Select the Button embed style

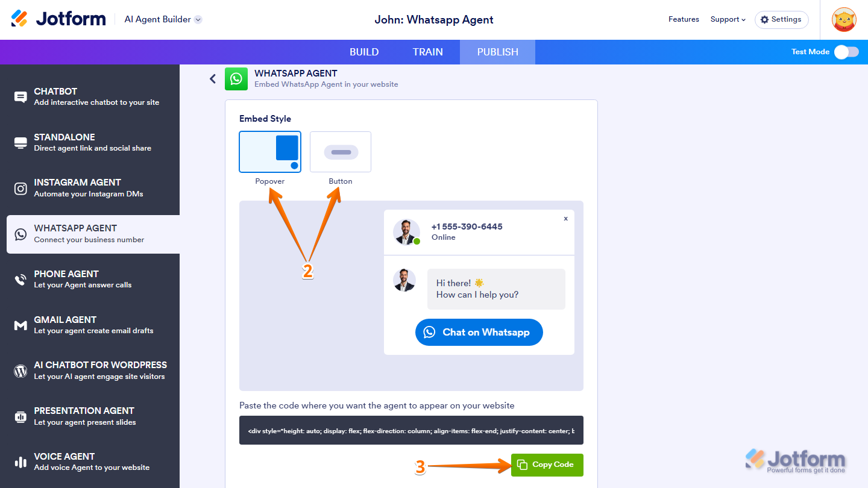coord(341,152)
